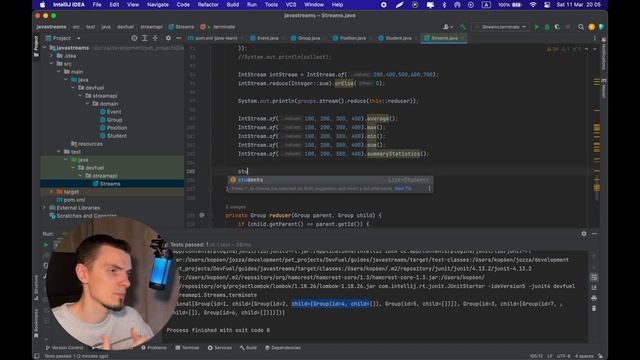
Task: Close the Streams.java tab
Action: (x=462, y=38)
